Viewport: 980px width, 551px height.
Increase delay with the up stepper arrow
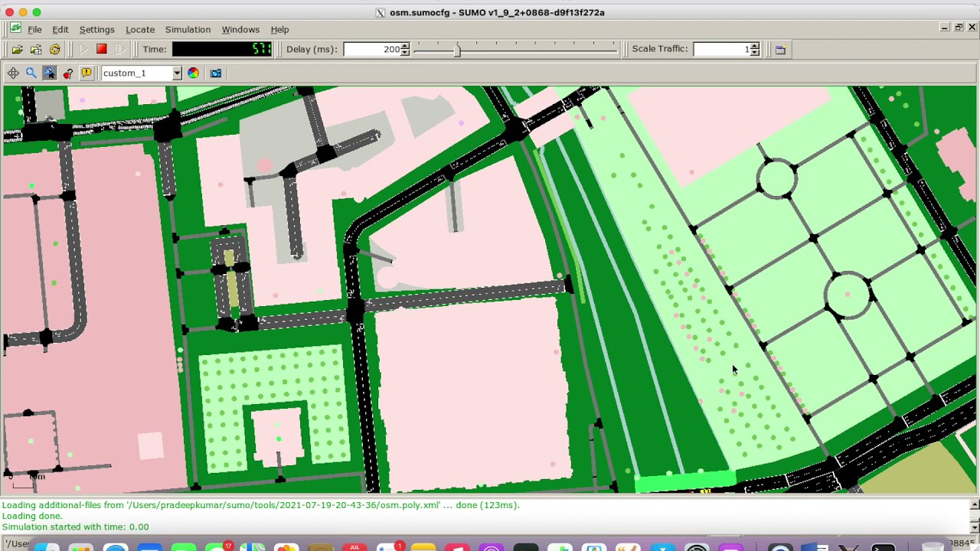pyautogui.click(x=406, y=46)
